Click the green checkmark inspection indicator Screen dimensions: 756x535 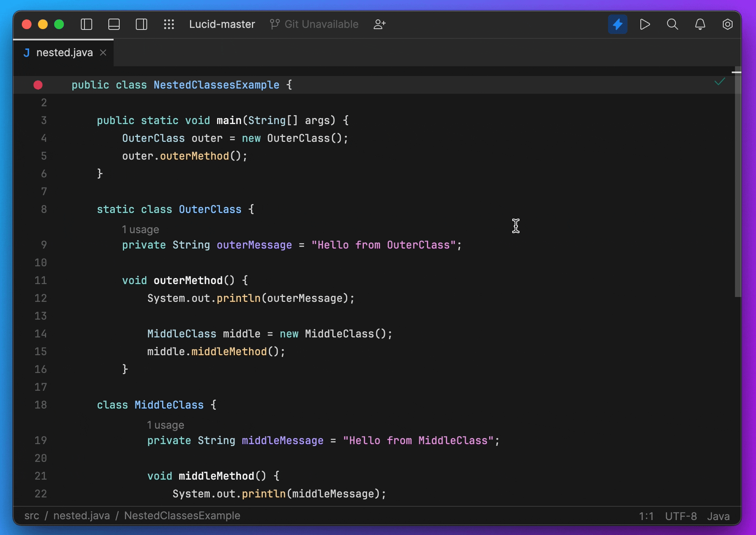coord(720,82)
